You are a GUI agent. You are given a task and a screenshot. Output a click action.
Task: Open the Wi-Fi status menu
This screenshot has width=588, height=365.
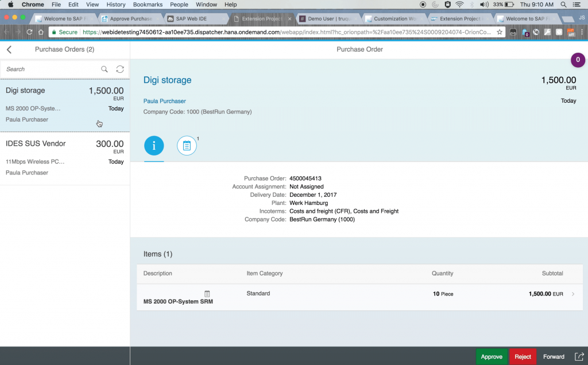coord(459,5)
